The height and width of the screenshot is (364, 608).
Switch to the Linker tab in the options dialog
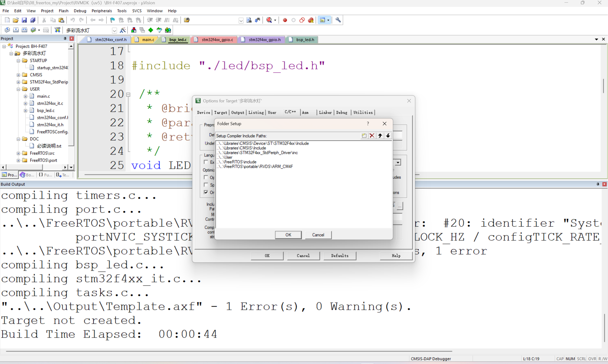(325, 112)
